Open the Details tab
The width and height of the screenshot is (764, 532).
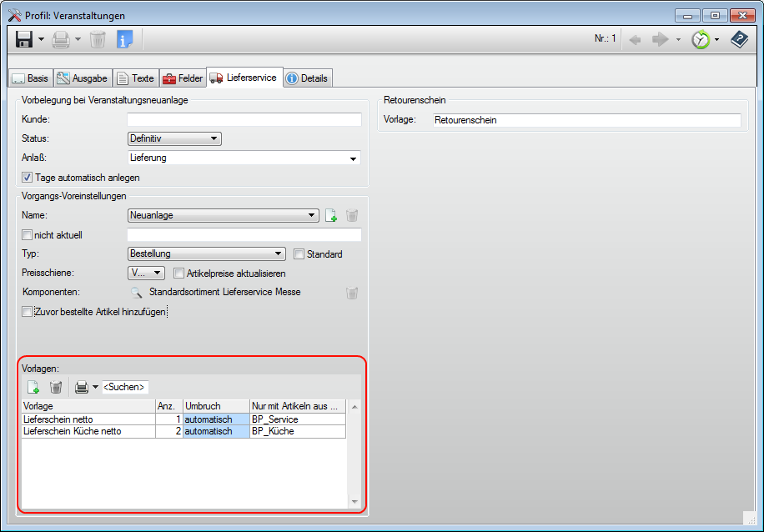308,78
